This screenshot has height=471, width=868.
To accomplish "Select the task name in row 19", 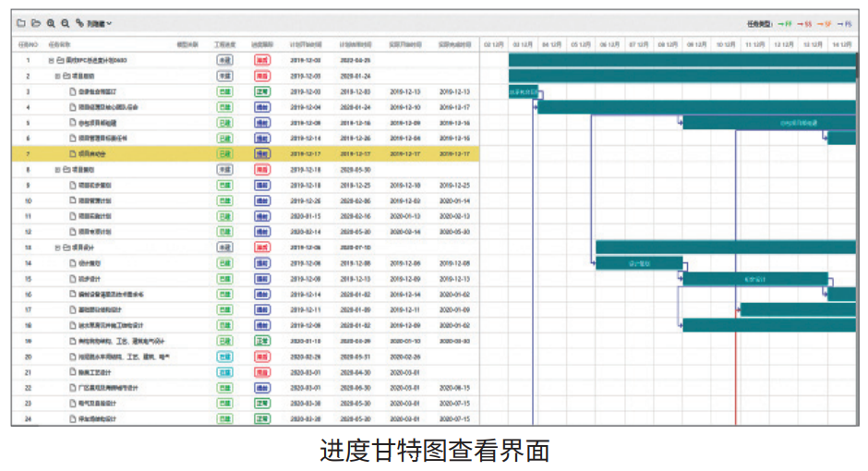I will click(121, 341).
